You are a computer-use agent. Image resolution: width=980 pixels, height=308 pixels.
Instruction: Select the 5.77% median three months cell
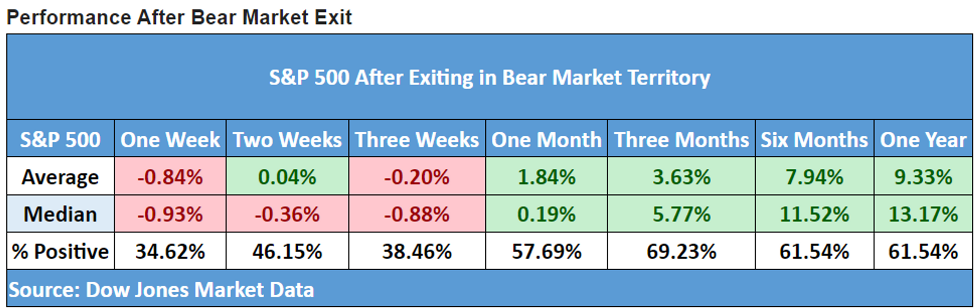681,214
